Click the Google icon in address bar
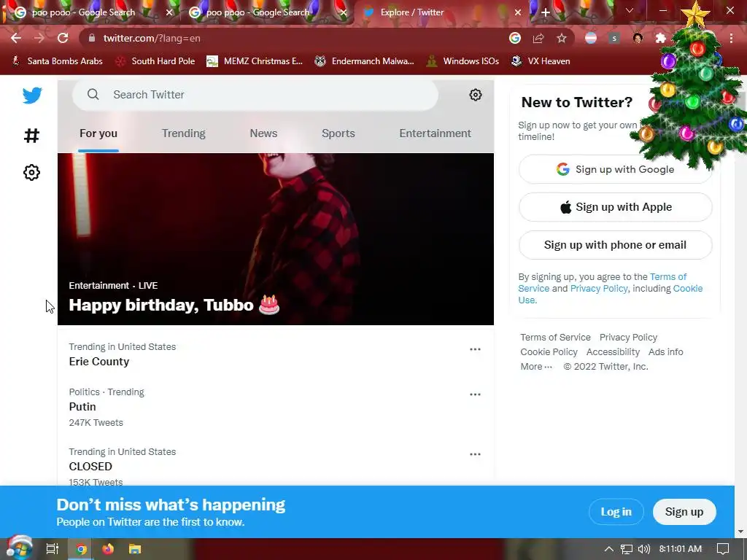Viewport: 747px width, 560px height. pos(515,38)
